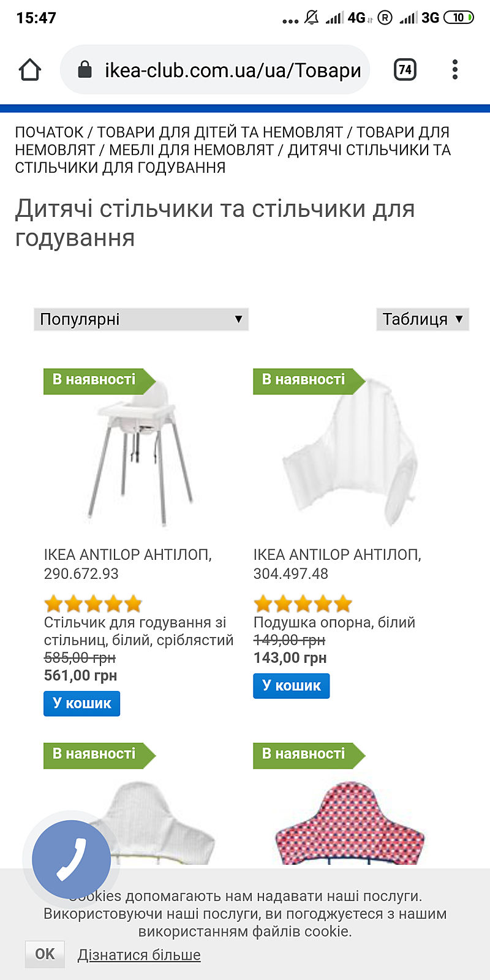Add the 561,00 грн high chair to cart
The height and width of the screenshot is (980, 490).
point(81,703)
